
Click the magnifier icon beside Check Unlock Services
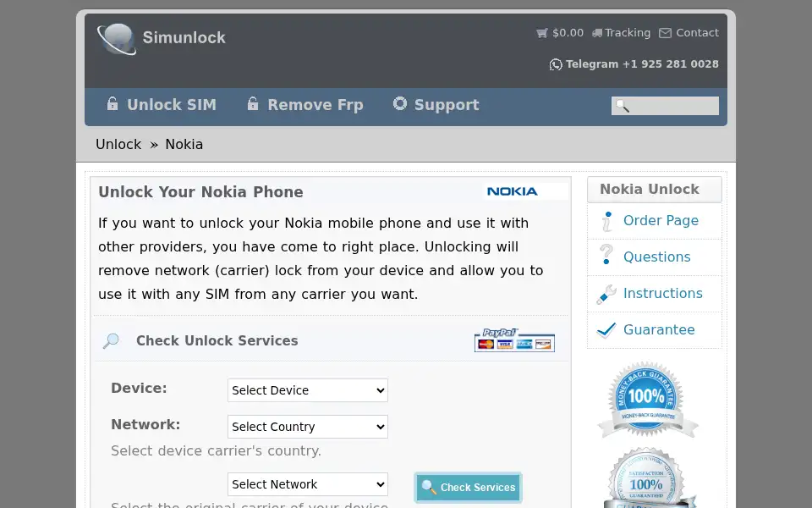[x=111, y=340]
